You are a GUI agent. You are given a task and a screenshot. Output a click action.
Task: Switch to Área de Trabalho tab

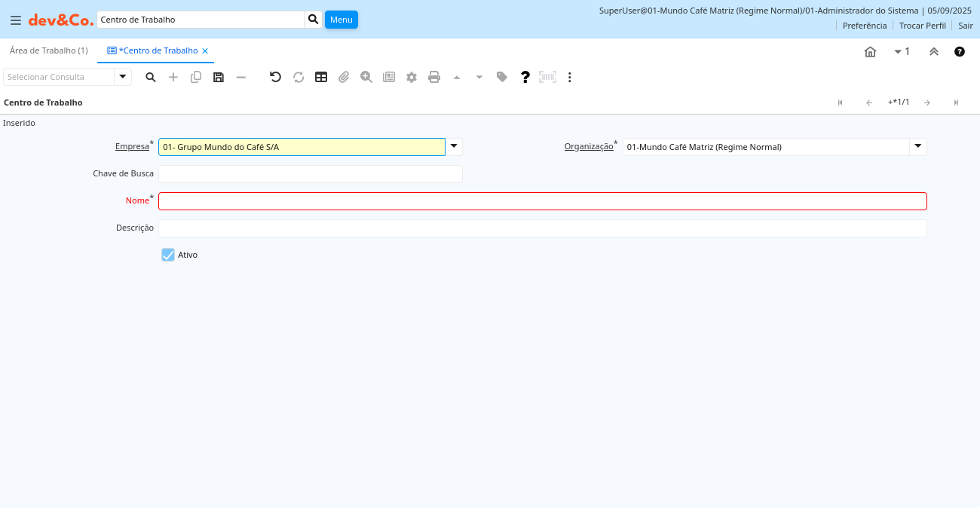coord(48,50)
